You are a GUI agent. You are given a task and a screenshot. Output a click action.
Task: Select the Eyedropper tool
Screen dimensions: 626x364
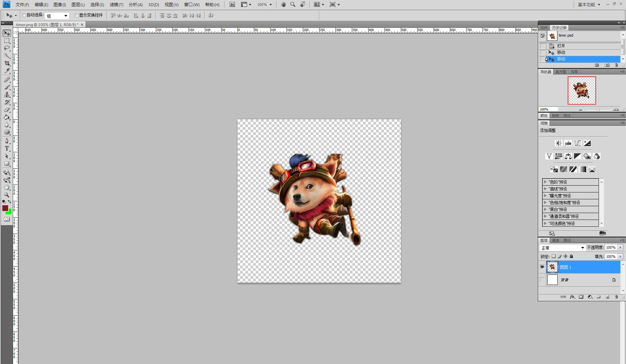click(7, 71)
